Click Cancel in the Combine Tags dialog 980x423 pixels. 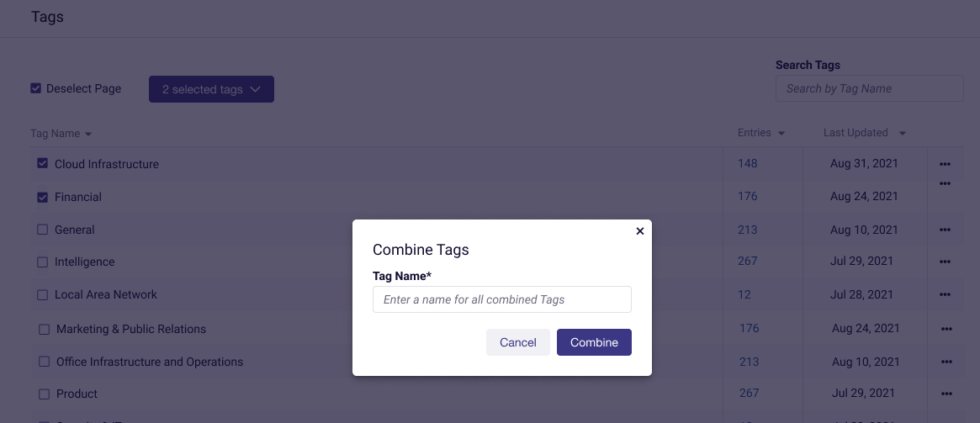tap(517, 342)
